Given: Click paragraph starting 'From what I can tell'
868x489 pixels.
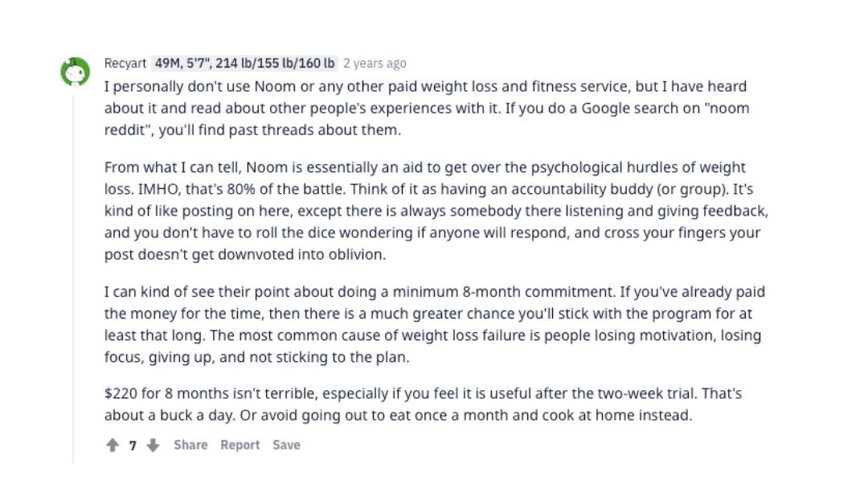Looking at the screenshot, I should click(x=436, y=211).
